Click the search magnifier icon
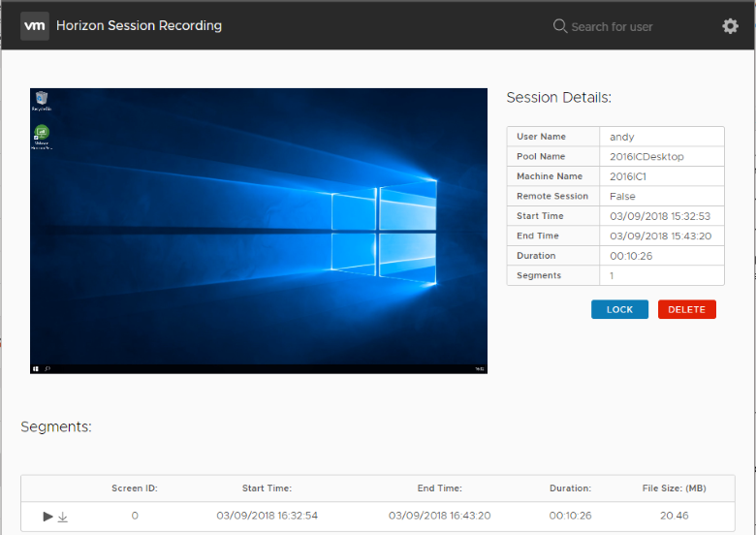Image resolution: width=756 pixels, height=535 pixels. tap(560, 26)
